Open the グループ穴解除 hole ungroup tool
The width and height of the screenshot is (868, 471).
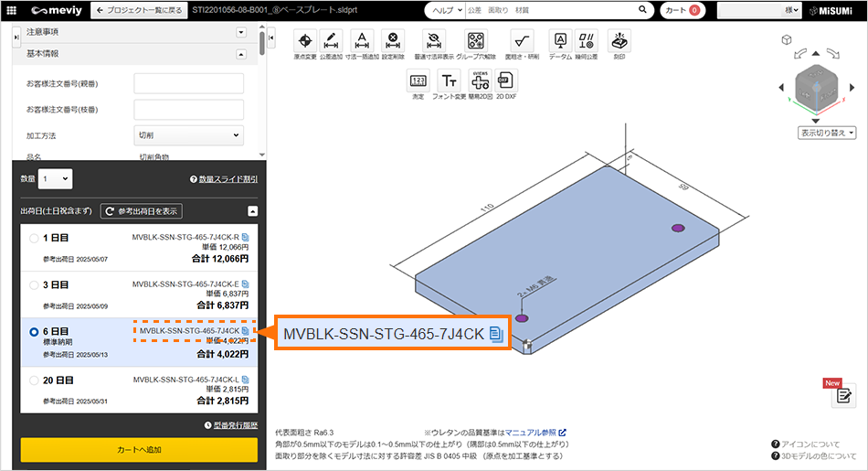[x=476, y=40]
